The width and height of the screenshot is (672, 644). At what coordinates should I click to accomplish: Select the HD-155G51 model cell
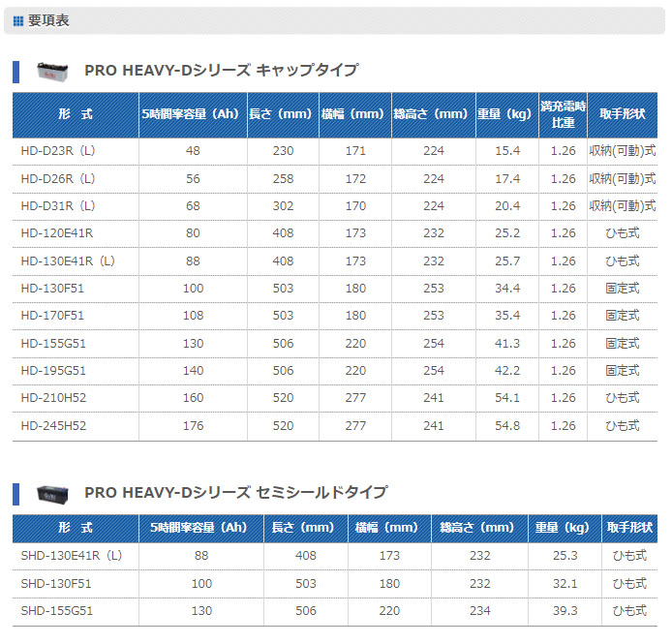(76, 344)
